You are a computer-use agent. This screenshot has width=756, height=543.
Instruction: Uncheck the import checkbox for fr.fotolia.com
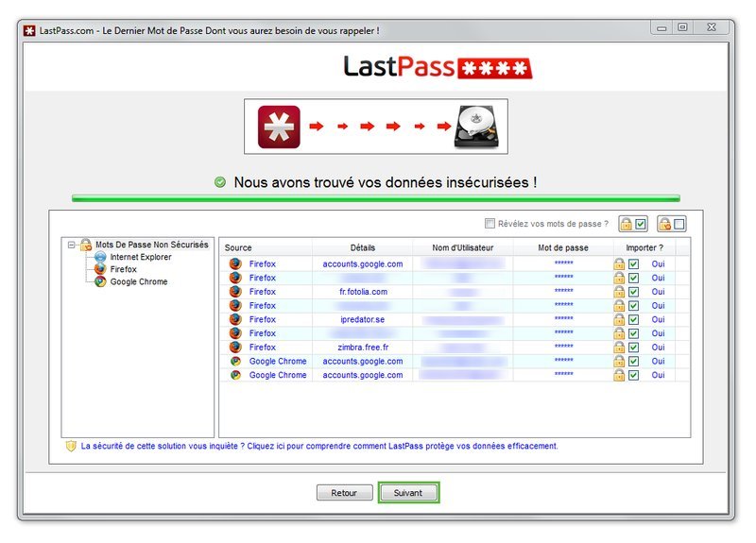click(633, 292)
